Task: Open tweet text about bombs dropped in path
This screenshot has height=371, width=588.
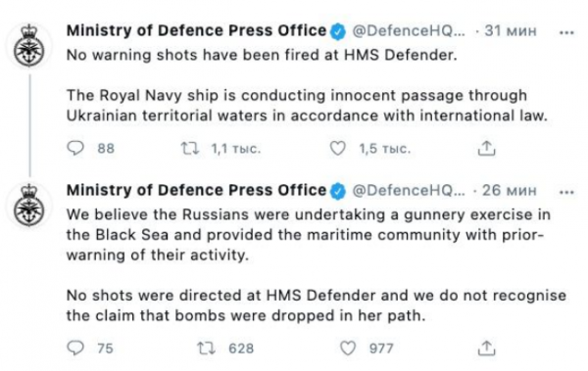Action: coord(317,305)
